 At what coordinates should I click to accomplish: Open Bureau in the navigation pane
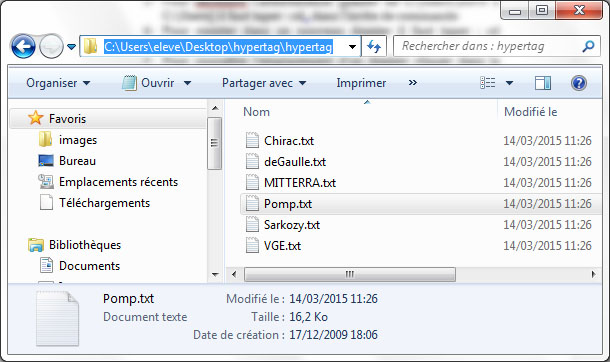click(77, 161)
